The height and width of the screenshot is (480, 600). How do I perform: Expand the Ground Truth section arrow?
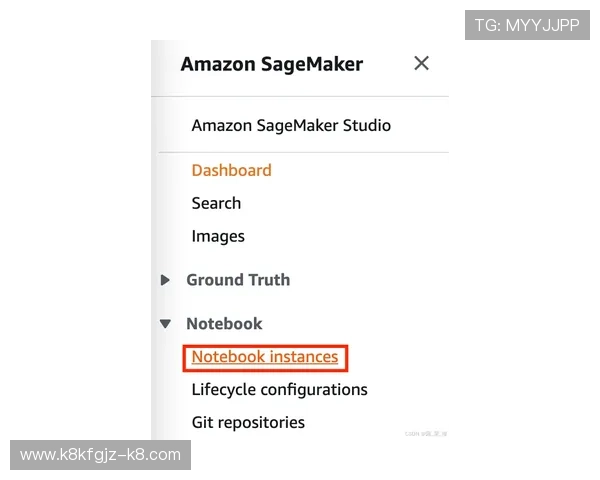(x=166, y=281)
